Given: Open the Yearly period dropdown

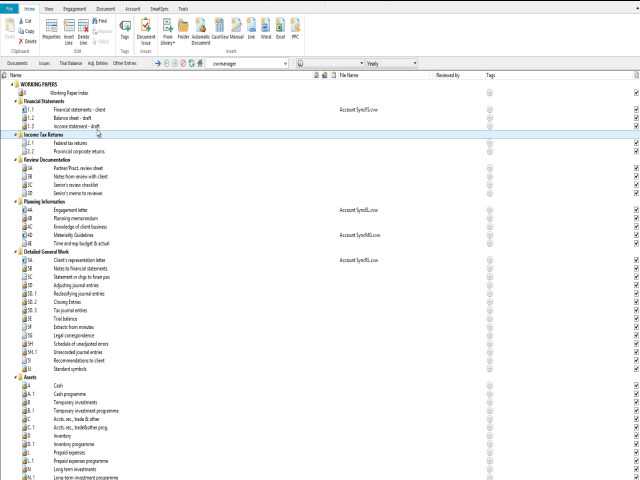Looking at the screenshot, I should (x=415, y=63).
